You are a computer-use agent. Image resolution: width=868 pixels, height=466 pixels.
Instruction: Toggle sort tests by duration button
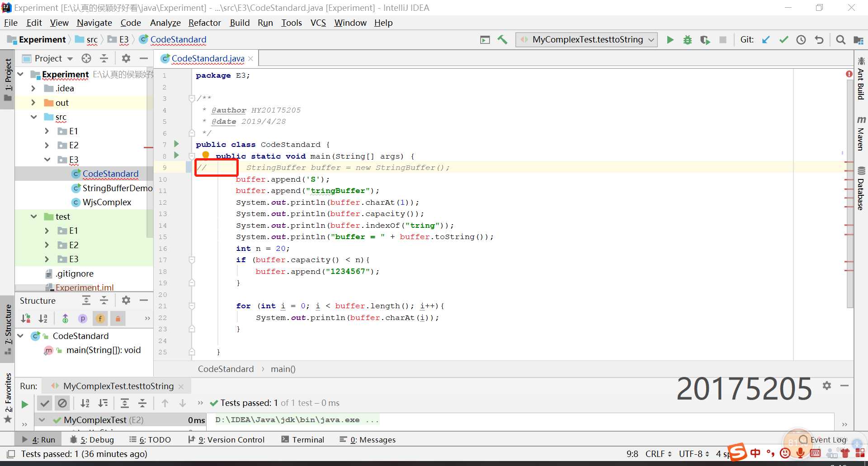103,403
